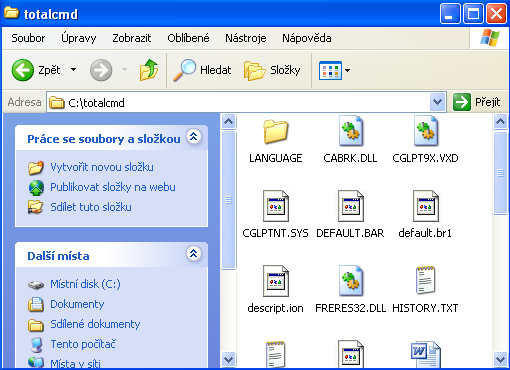
Task: Click the grey Forward arrow button
Action: pyautogui.click(x=101, y=70)
